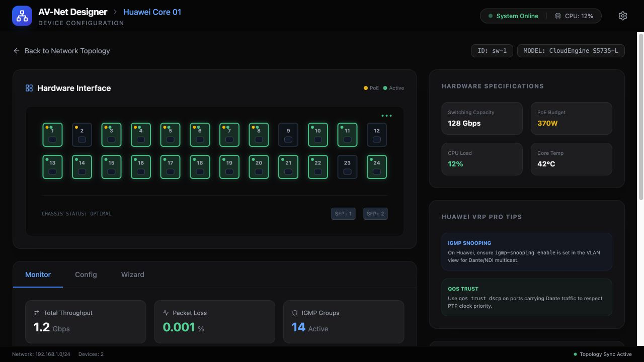The height and width of the screenshot is (362, 644).
Task: Go back to Network Topology
Action: [x=61, y=51]
